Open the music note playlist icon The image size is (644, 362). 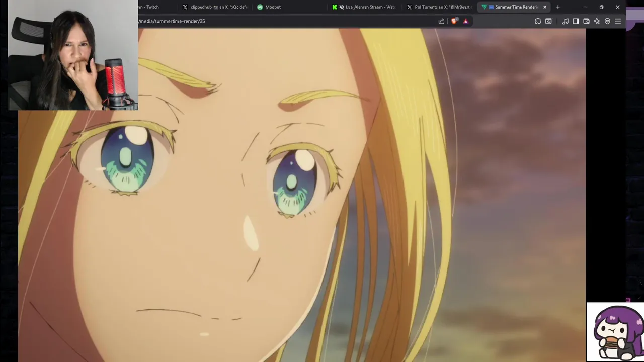click(x=566, y=21)
